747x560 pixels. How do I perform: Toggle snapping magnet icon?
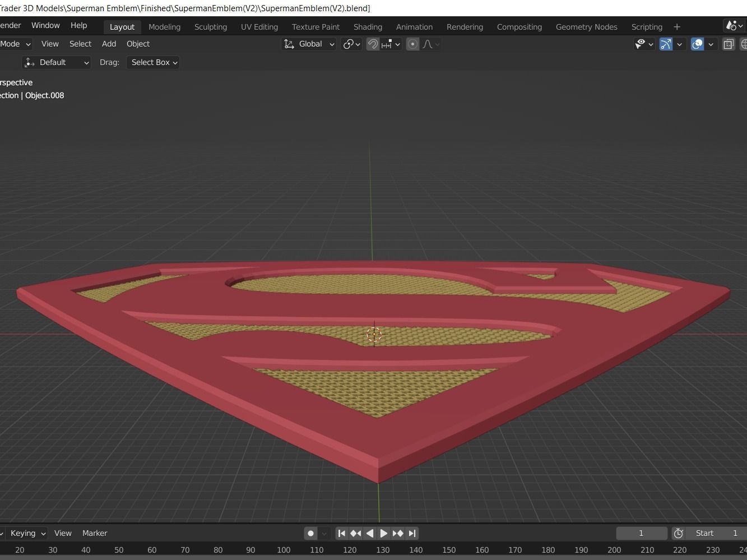click(x=373, y=44)
